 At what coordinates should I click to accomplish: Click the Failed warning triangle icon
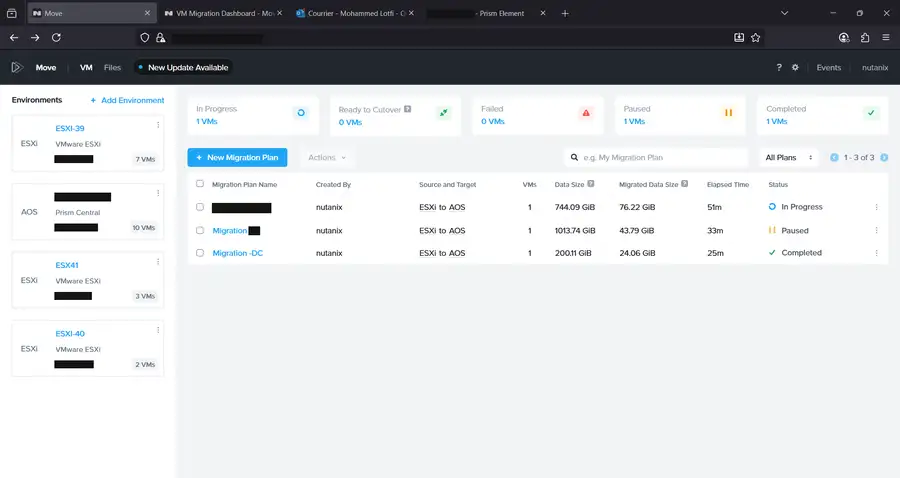pos(585,113)
